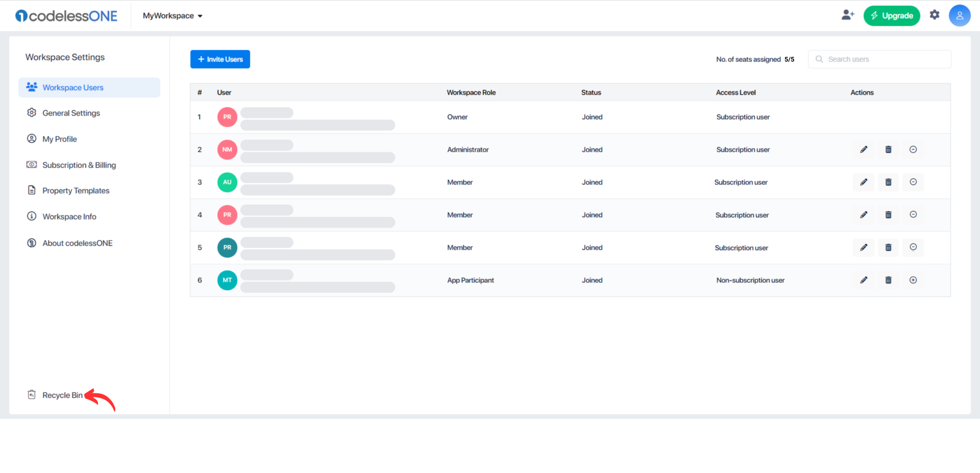This screenshot has height=473, width=980.
Task: Remove seat from Administrator NM user
Action: pos(913,150)
